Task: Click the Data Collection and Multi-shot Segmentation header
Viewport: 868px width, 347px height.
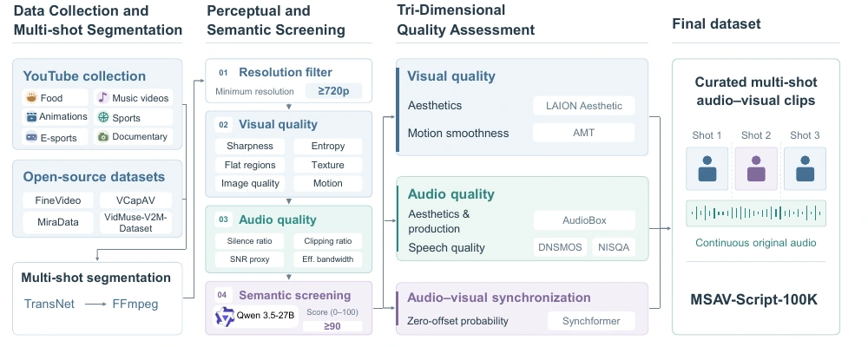Action: pos(97,20)
